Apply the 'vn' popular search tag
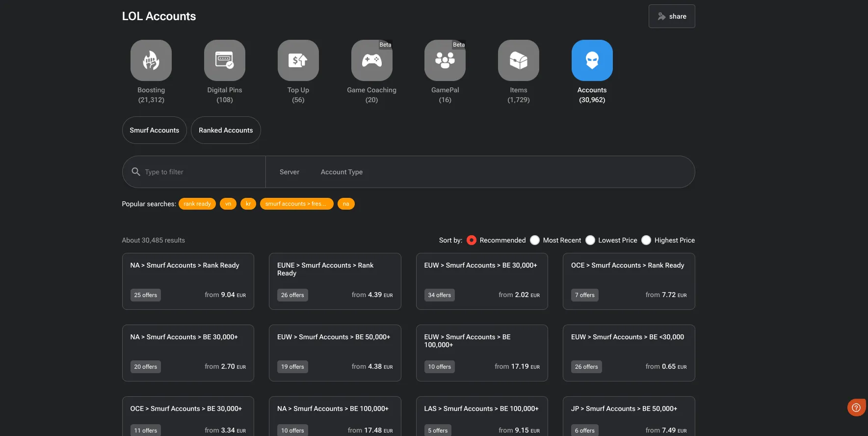The height and width of the screenshot is (436, 868). (x=228, y=204)
